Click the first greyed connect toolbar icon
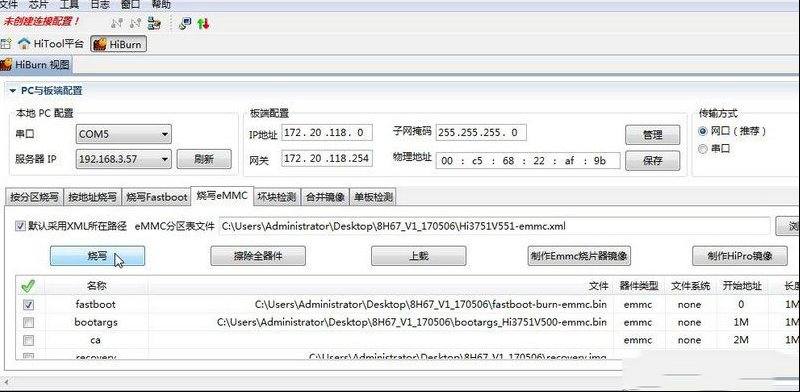This screenshot has height=392, width=800. click(117, 23)
